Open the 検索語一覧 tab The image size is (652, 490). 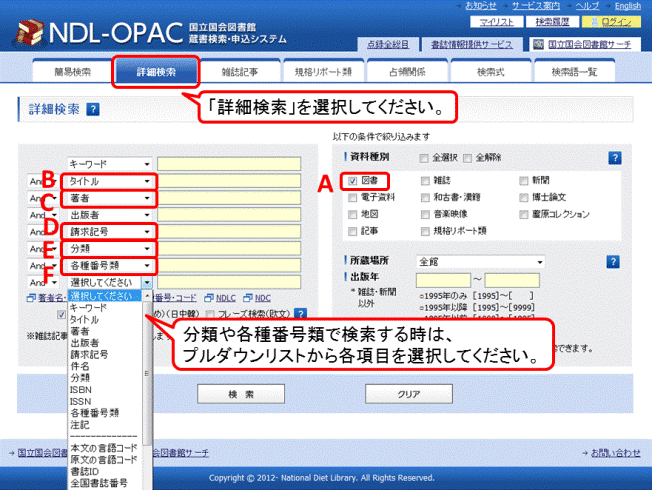(574, 72)
